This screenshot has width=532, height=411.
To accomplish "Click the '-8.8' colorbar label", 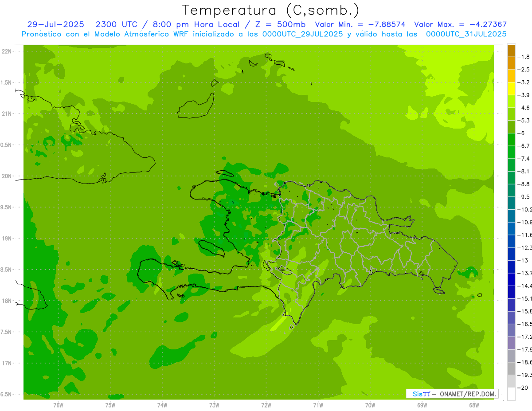I will point(524,184).
